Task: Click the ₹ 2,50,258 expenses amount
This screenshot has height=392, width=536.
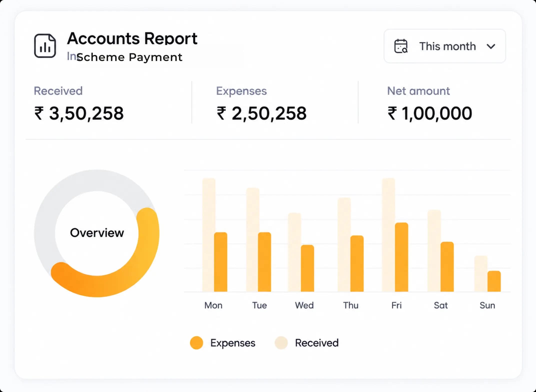Action: coord(261,113)
